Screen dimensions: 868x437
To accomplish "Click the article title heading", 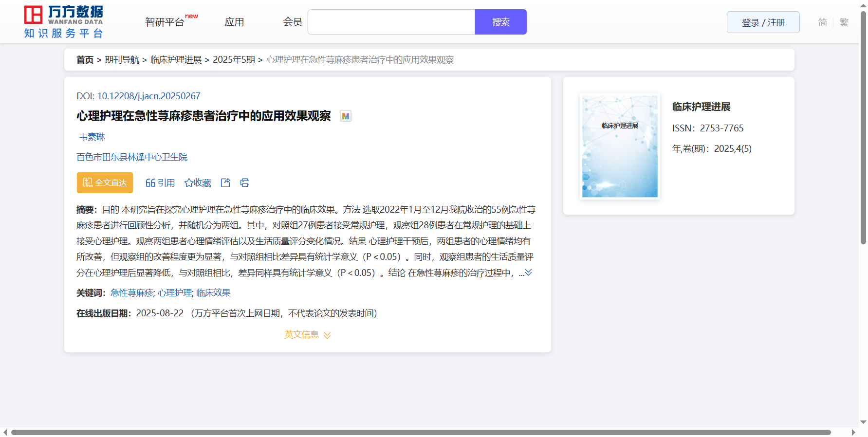I will pos(203,116).
